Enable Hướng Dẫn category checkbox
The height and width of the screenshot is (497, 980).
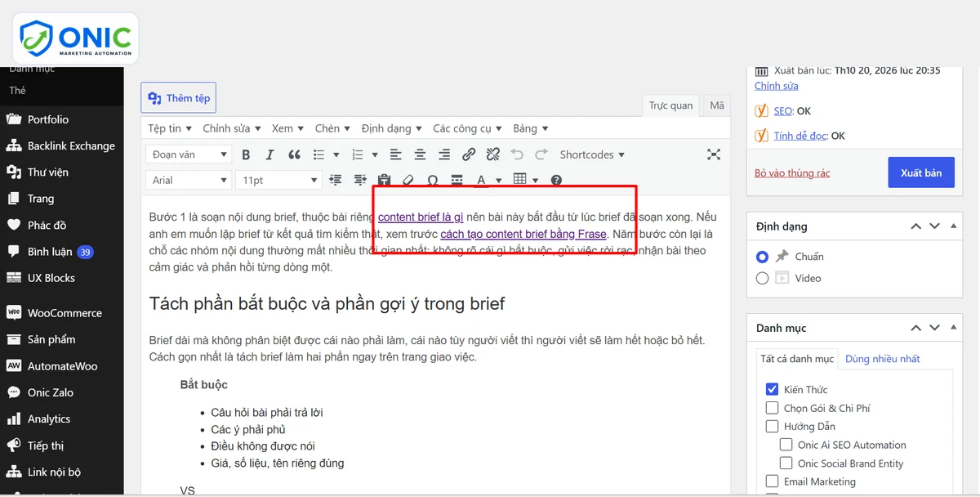pos(772,426)
